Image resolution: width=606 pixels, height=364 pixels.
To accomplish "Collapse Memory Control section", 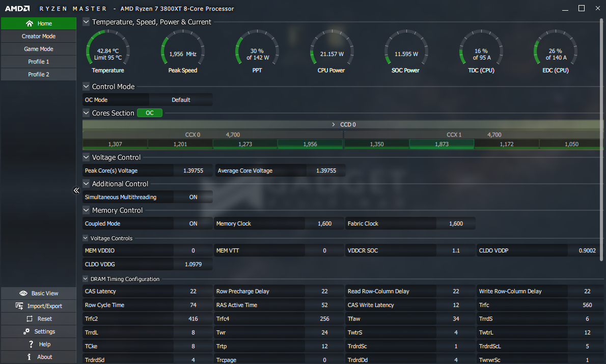I will [86, 210].
